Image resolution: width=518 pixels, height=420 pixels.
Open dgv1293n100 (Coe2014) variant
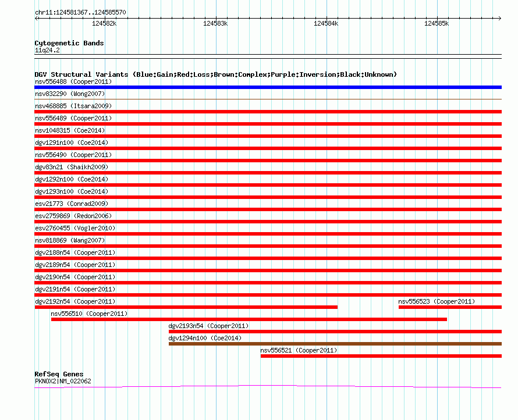[72, 191]
